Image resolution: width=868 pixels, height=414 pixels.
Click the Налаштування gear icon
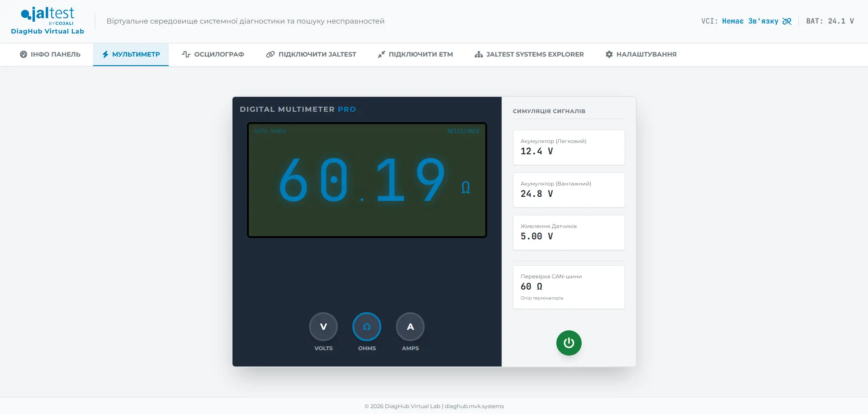(x=609, y=54)
